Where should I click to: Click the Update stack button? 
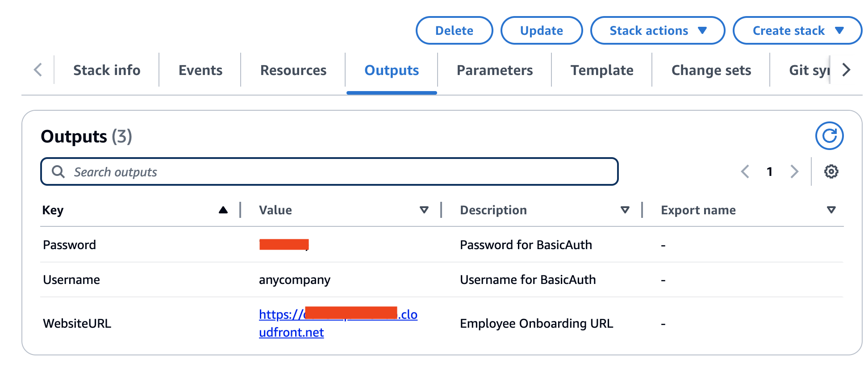[542, 30]
